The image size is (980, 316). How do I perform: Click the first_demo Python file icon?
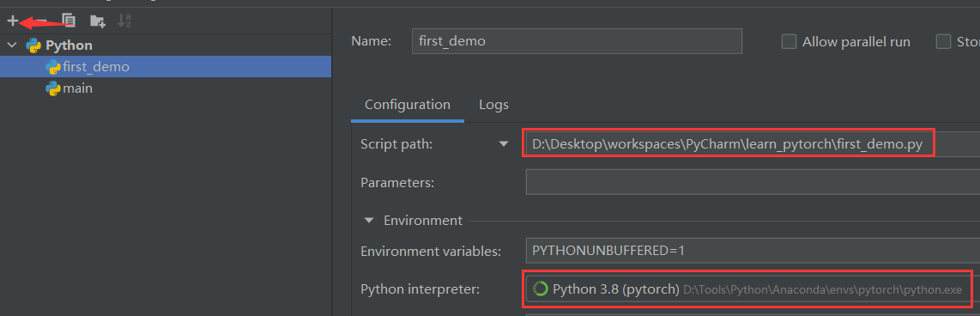click(53, 66)
